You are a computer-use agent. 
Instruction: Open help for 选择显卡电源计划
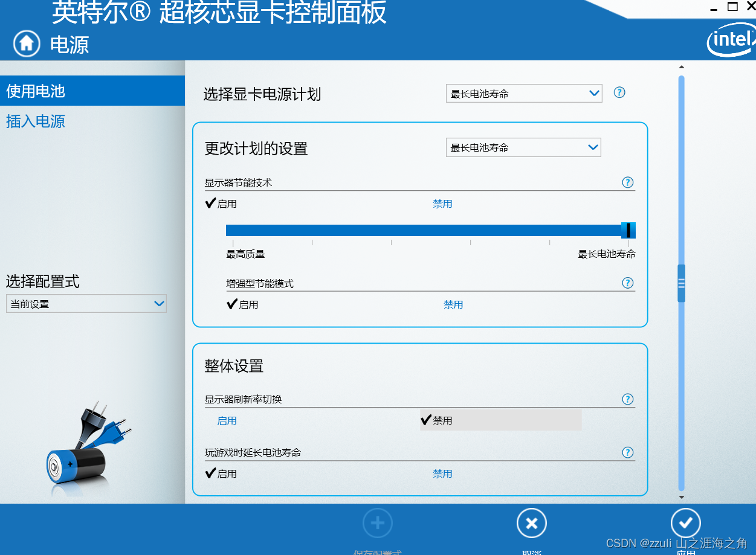[x=619, y=92]
